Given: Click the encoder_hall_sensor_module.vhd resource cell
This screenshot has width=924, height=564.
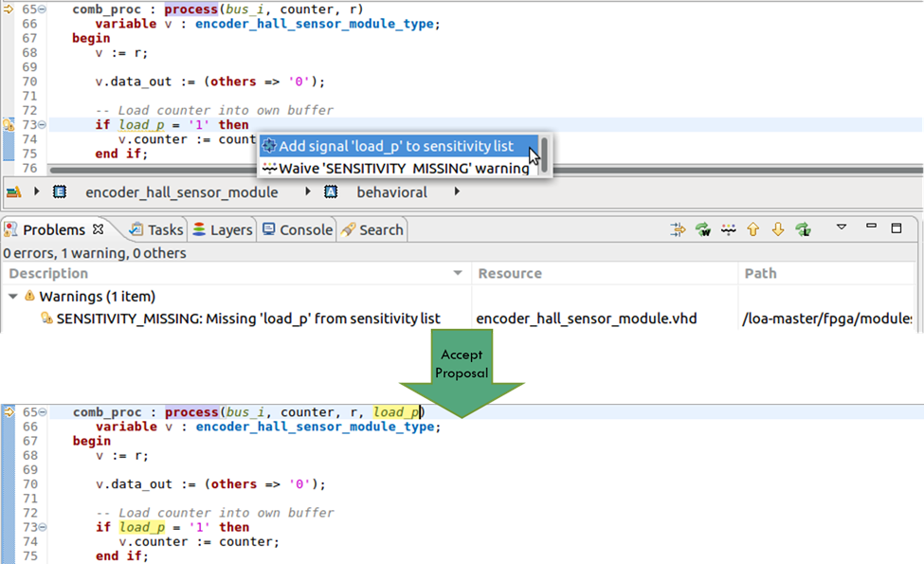Looking at the screenshot, I should tap(587, 318).
